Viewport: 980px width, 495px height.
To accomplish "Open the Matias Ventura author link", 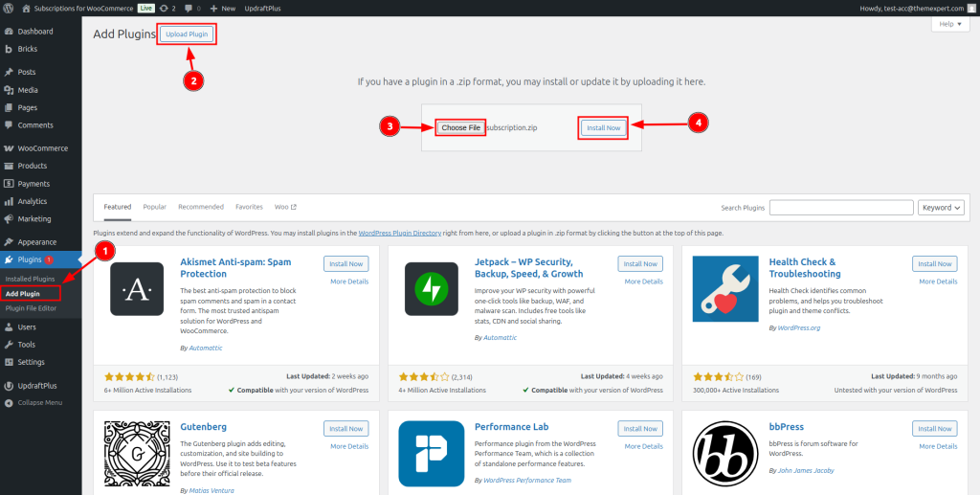I will 212,490.
